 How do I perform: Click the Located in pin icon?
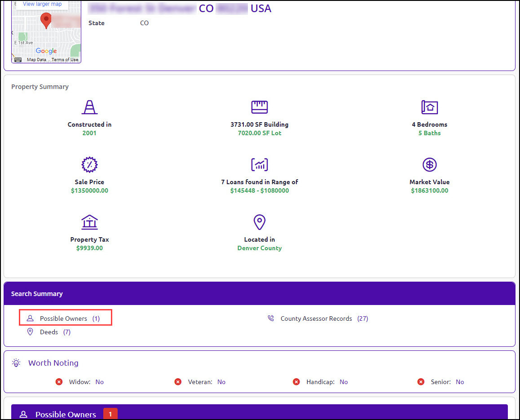(x=260, y=222)
